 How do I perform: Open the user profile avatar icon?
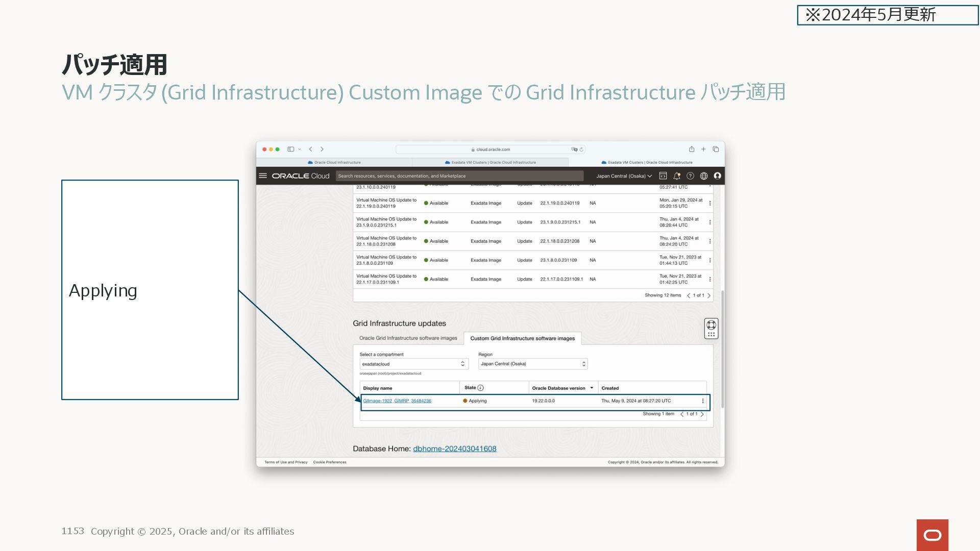click(x=718, y=176)
